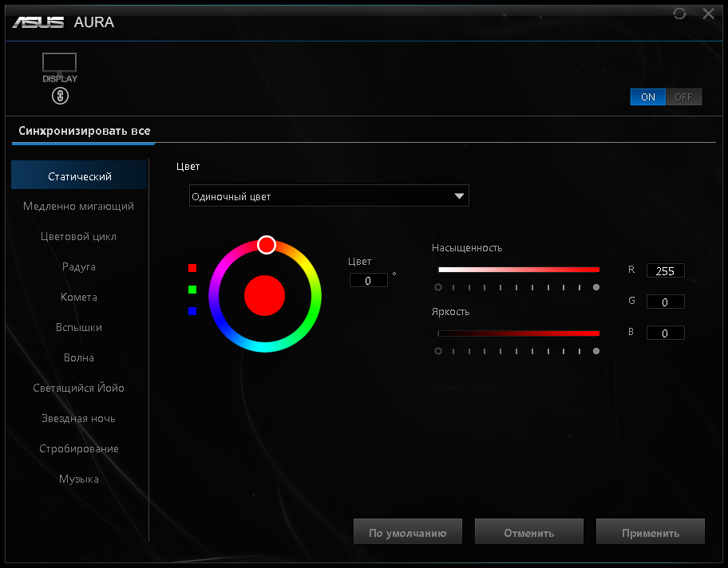This screenshot has height=568, width=728.
Task: Close the AURA window
Action: click(x=708, y=14)
